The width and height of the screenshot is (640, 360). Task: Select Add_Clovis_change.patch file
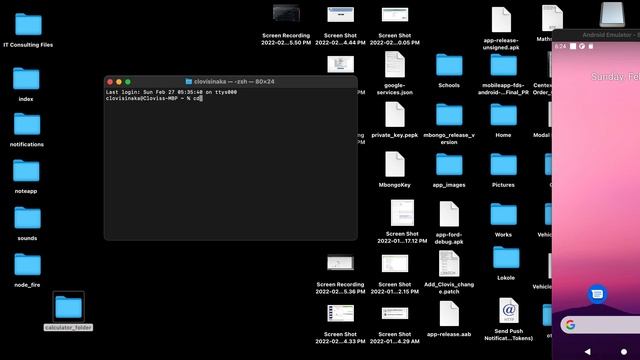449,264
